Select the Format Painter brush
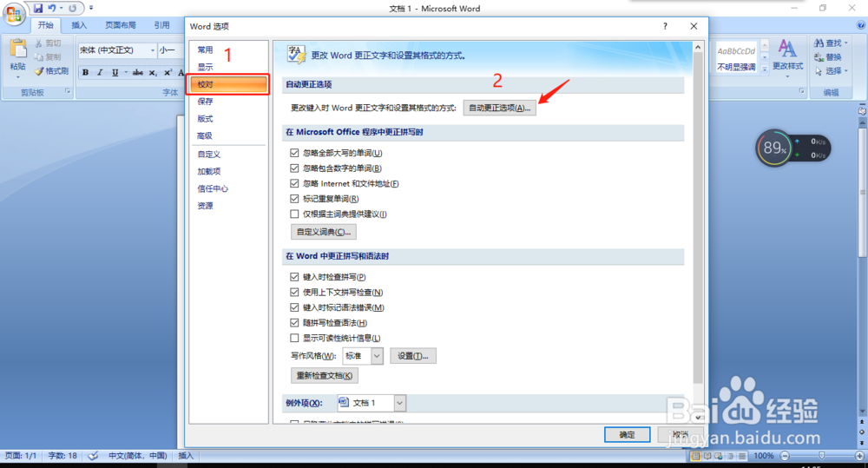This screenshot has width=868, height=468. point(39,71)
